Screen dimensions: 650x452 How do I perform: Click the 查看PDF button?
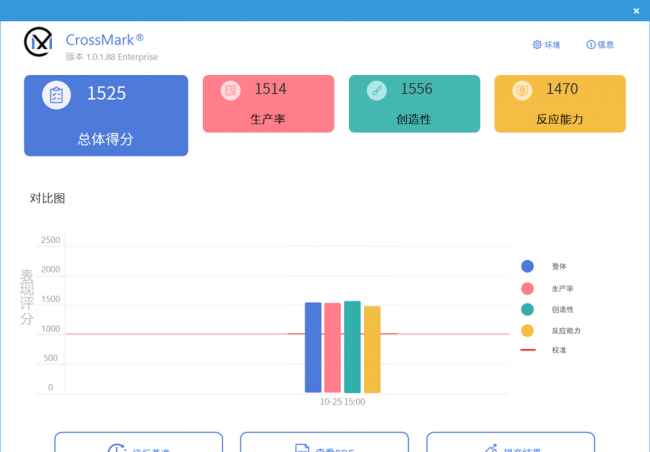pyautogui.click(x=324, y=442)
